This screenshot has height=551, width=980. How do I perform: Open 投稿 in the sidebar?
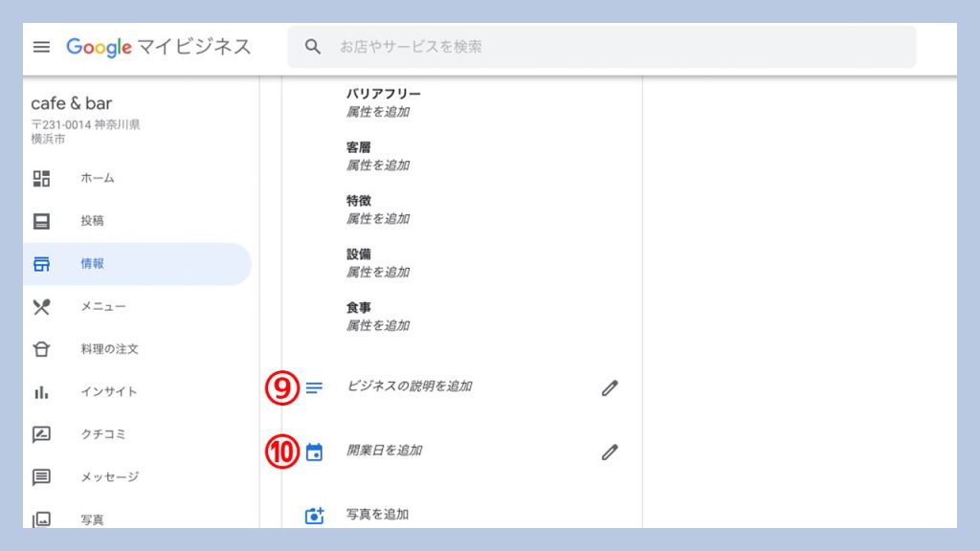pyautogui.click(x=92, y=221)
